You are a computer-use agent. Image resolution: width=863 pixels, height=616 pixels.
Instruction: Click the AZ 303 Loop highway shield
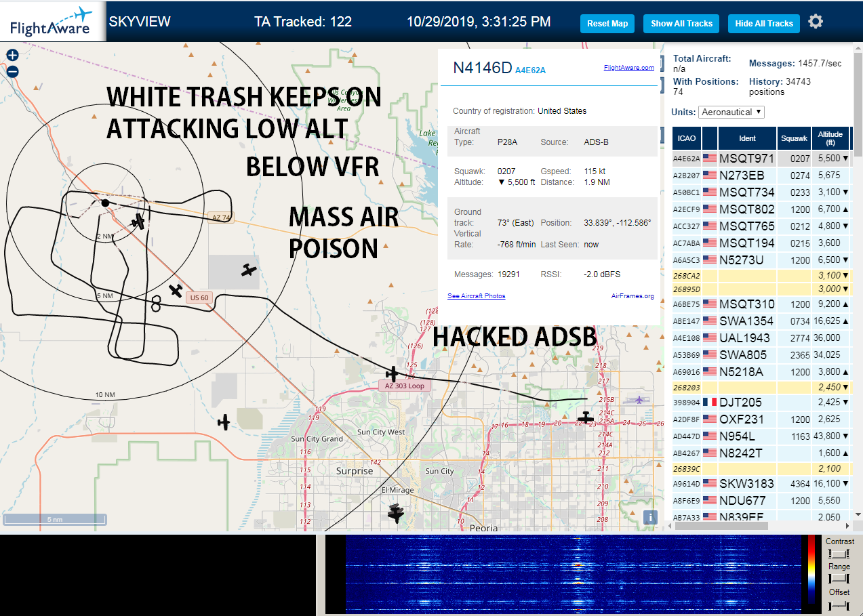[405, 386]
